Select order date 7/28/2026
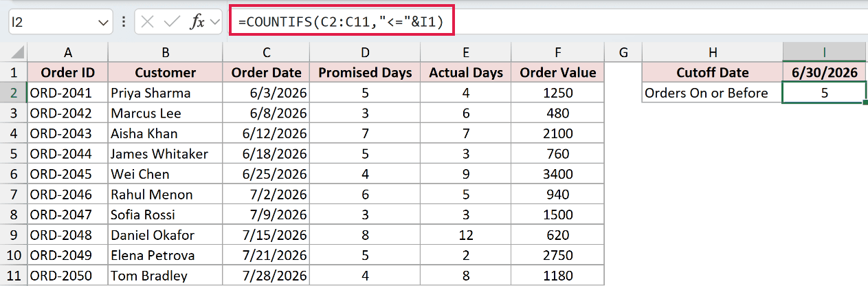The width and height of the screenshot is (868, 286). coord(266,276)
